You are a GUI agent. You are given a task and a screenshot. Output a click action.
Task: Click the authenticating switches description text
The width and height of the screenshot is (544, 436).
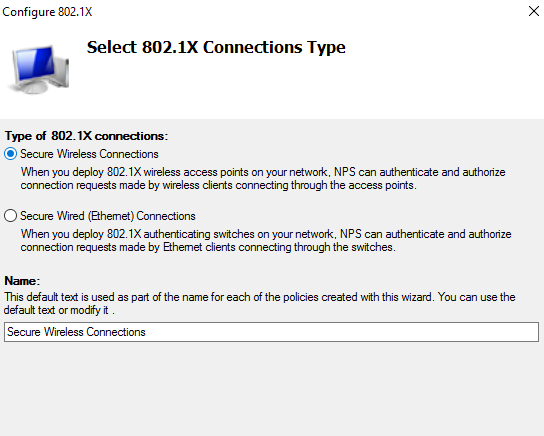pos(266,240)
